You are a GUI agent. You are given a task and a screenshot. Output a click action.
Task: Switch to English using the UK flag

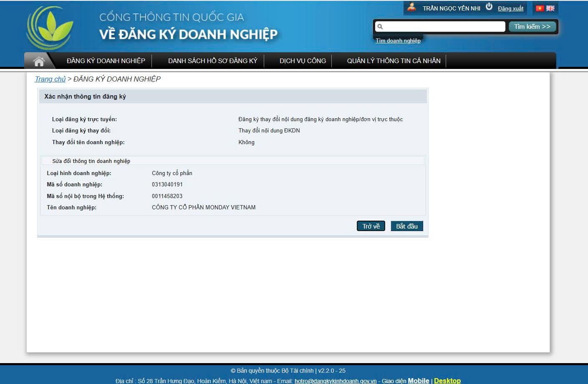pyautogui.click(x=550, y=8)
